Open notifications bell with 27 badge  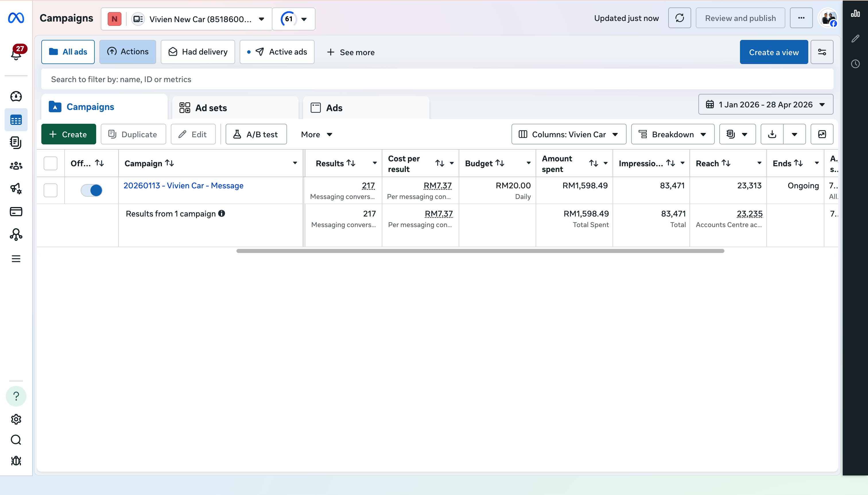[x=16, y=53]
